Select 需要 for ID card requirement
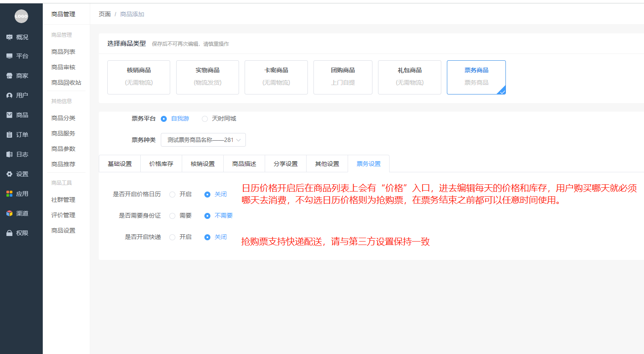 click(172, 216)
